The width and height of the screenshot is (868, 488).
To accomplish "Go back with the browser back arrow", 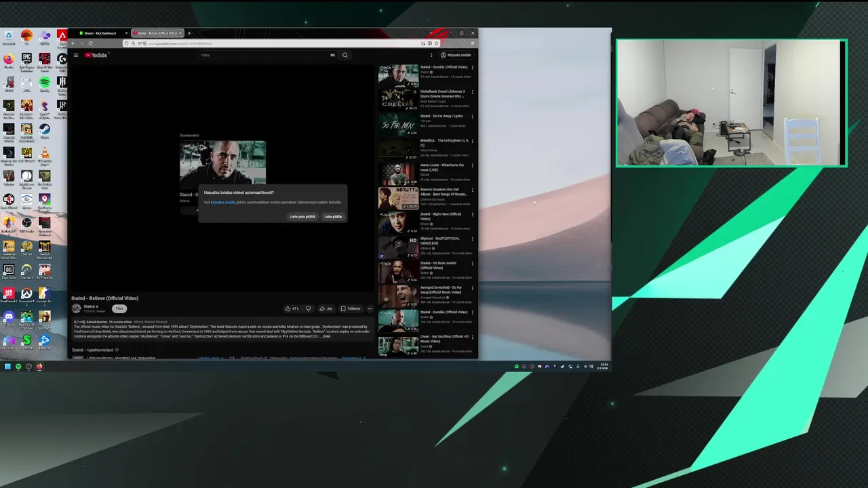I will (73, 43).
